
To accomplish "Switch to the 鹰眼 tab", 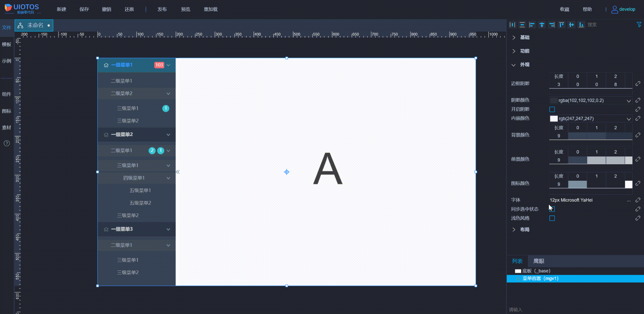I will pos(540,261).
